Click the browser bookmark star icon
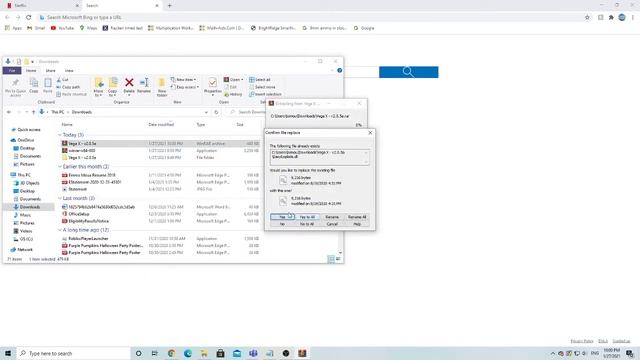 coord(587,18)
